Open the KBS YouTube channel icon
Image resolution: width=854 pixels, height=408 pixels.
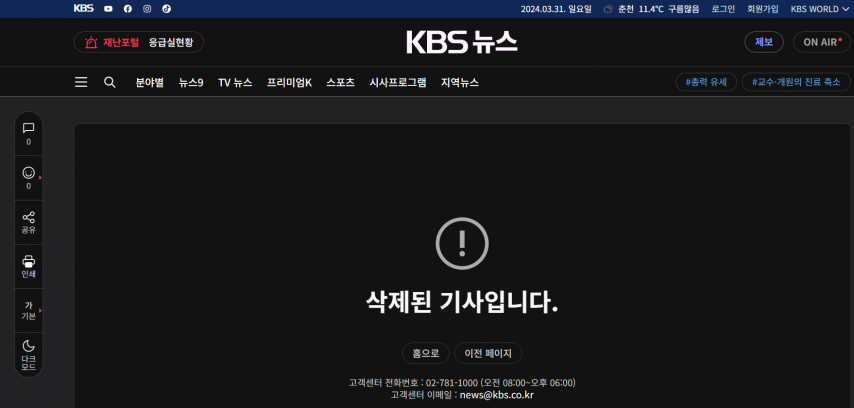point(108,9)
